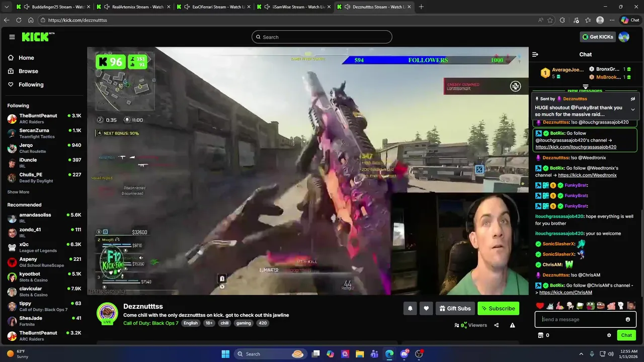Open Microsoft Teams from taskbar

click(374, 354)
